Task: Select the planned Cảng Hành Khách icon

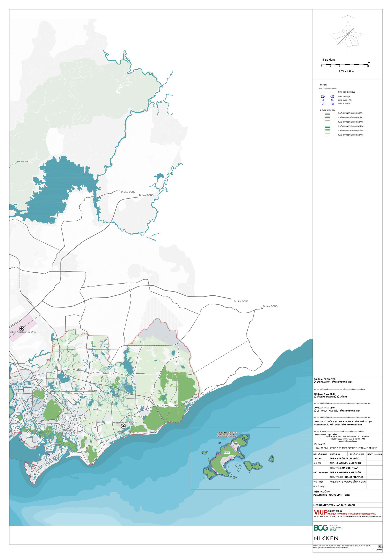Action: click(332, 100)
